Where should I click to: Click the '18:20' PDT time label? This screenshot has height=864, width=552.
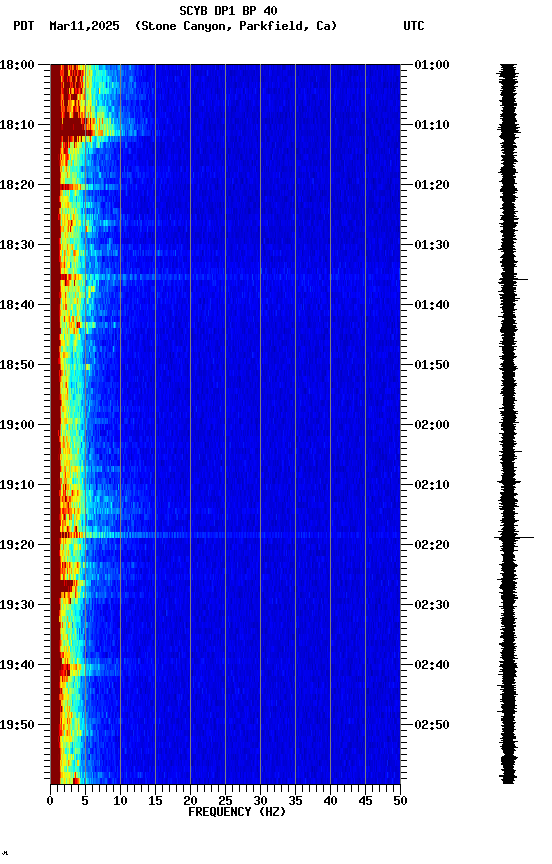pyautogui.click(x=17, y=185)
